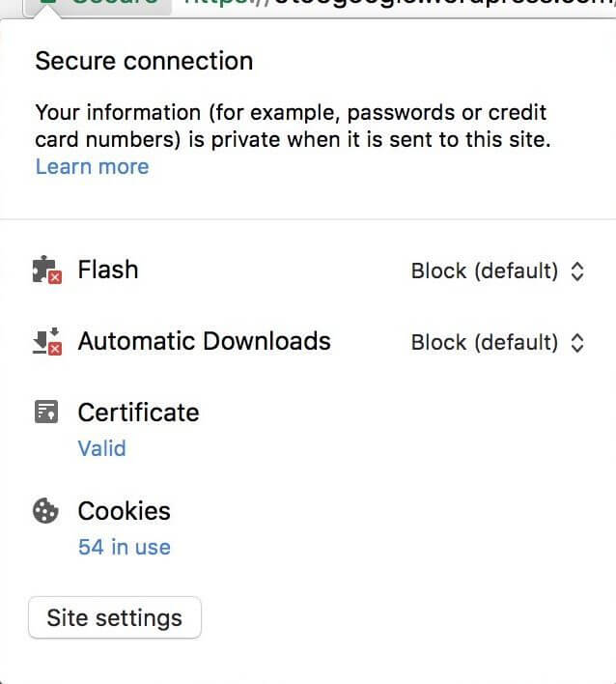Open the 54 in use cookies link

124,547
